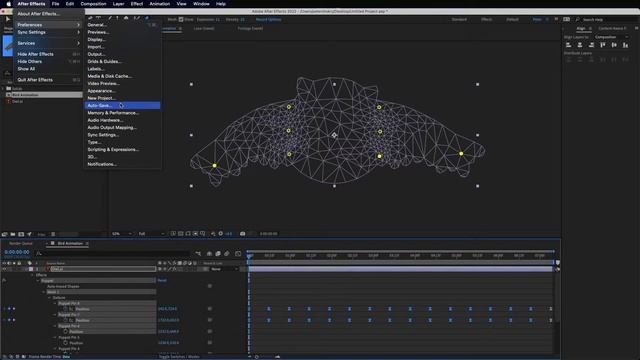Viewport: 640px width, 360px height.
Task: Open layer Parent None dropdown
Action: [224, 269]
